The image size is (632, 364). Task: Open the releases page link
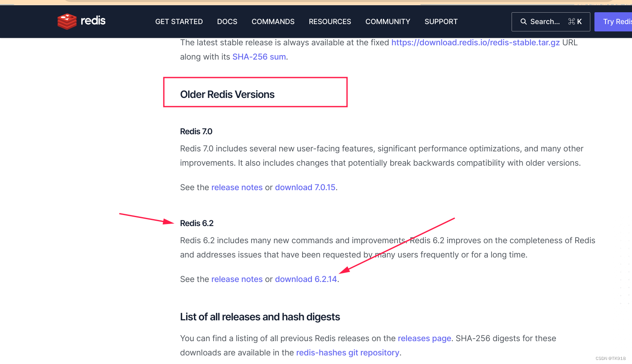coord(425,338)
